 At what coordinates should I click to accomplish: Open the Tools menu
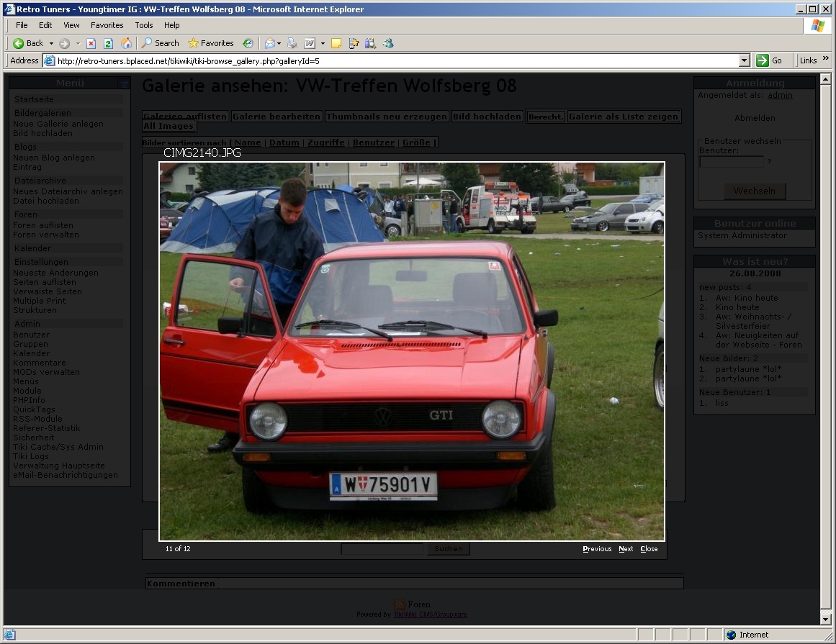(143, 25)
